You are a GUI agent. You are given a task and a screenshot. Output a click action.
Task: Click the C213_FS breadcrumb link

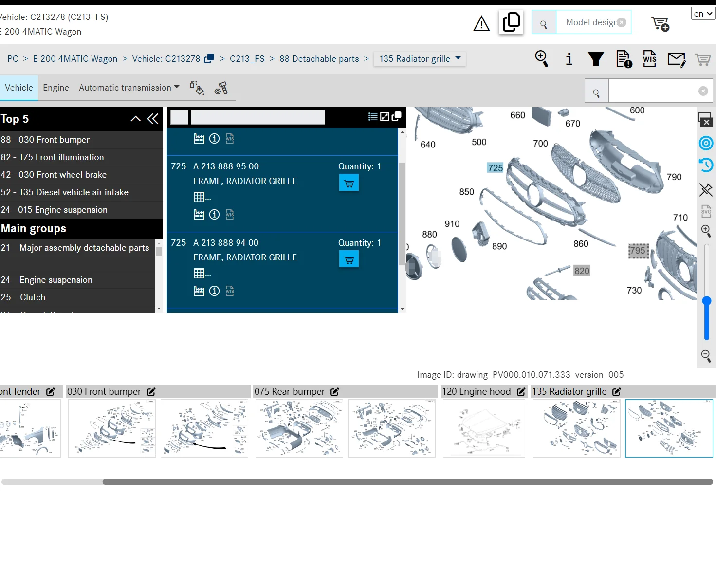(x=247, y=59)
